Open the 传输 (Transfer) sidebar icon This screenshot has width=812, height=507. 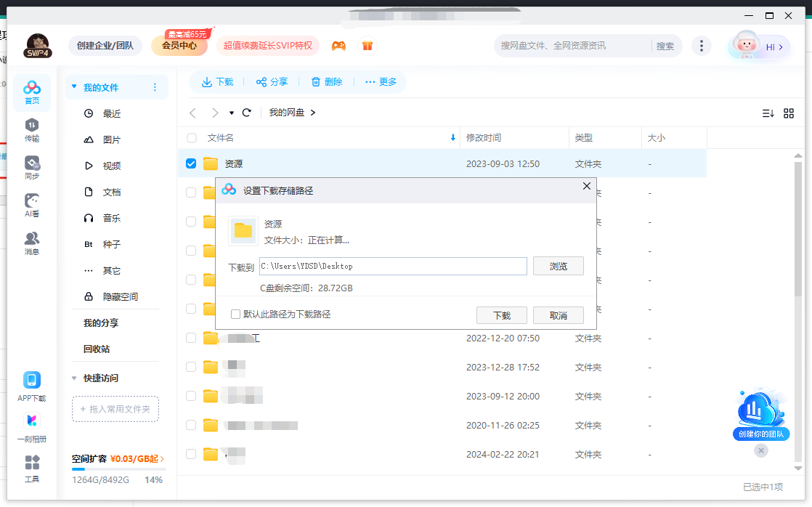click(x=32, y=129)
